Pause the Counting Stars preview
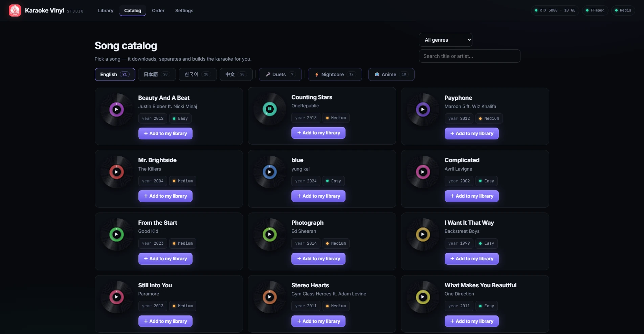Screen dimensions: 644x334 tap(270, 109)
